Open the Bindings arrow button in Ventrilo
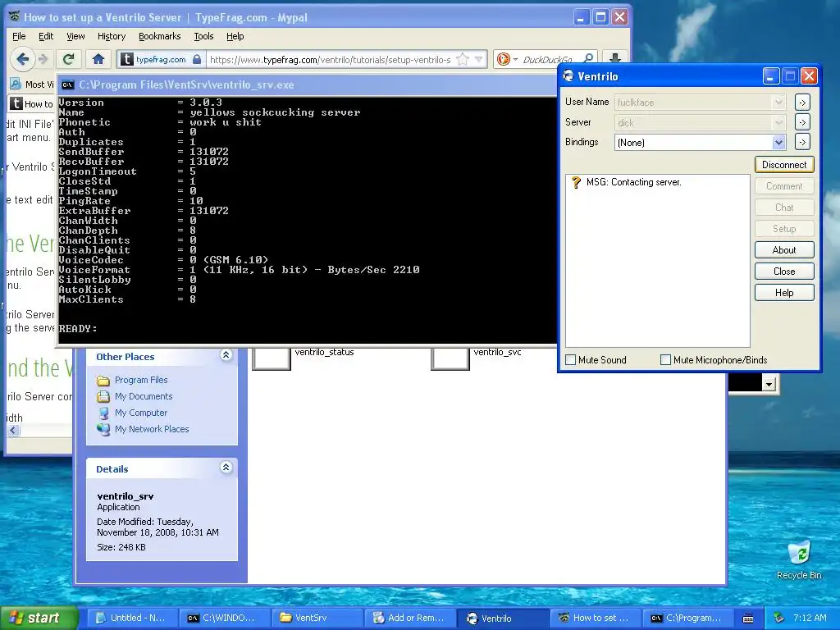 (x=801, y=142)
